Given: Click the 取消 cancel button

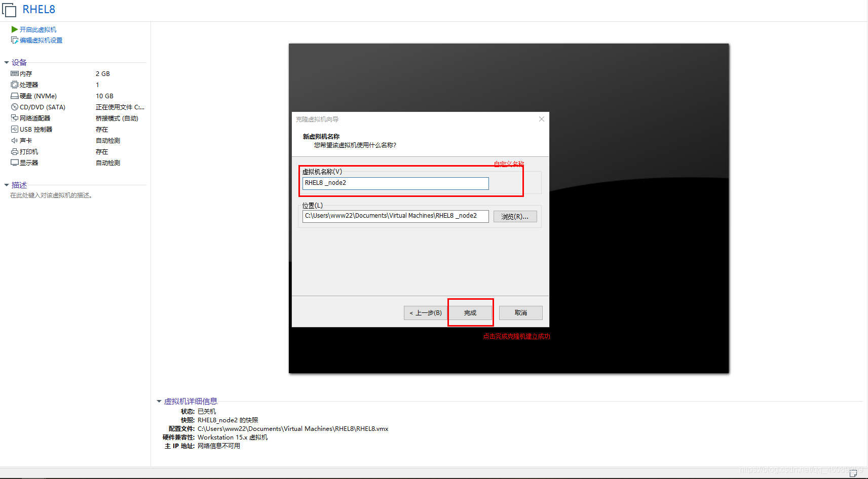Looking at the screenshot, I should point(520,312).
